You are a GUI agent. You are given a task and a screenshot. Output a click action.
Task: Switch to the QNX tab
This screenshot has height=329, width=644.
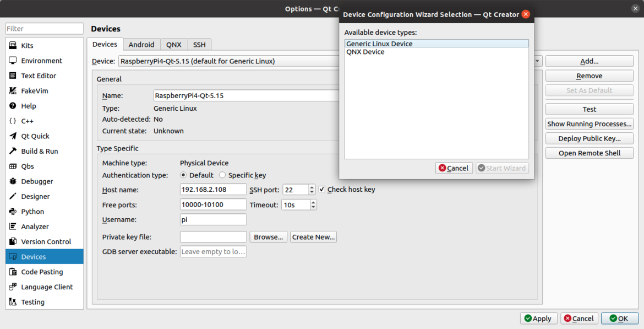(x=174, y=45)
